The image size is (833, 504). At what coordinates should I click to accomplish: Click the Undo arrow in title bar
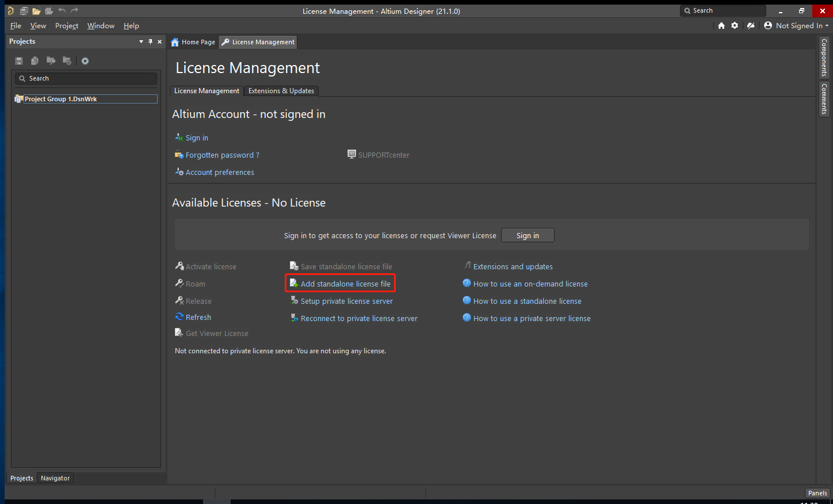tap(62, 10)
